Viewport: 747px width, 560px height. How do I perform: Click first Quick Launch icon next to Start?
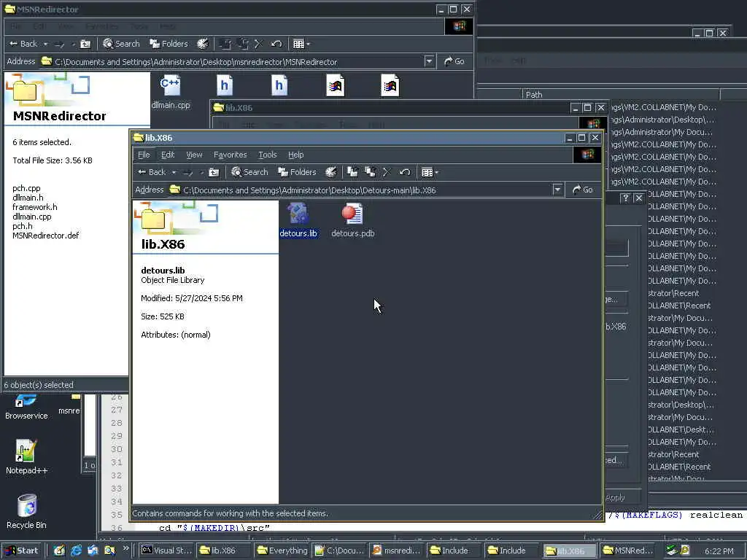point(59,551)
